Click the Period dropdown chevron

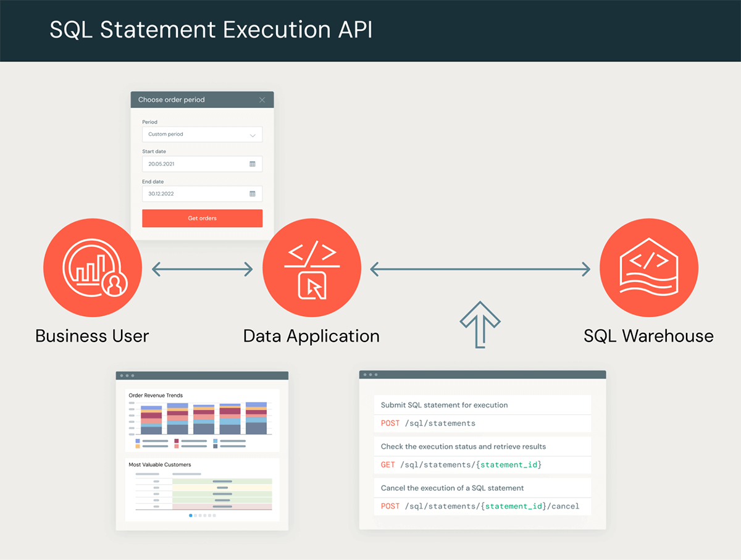(x=253, y=135)
